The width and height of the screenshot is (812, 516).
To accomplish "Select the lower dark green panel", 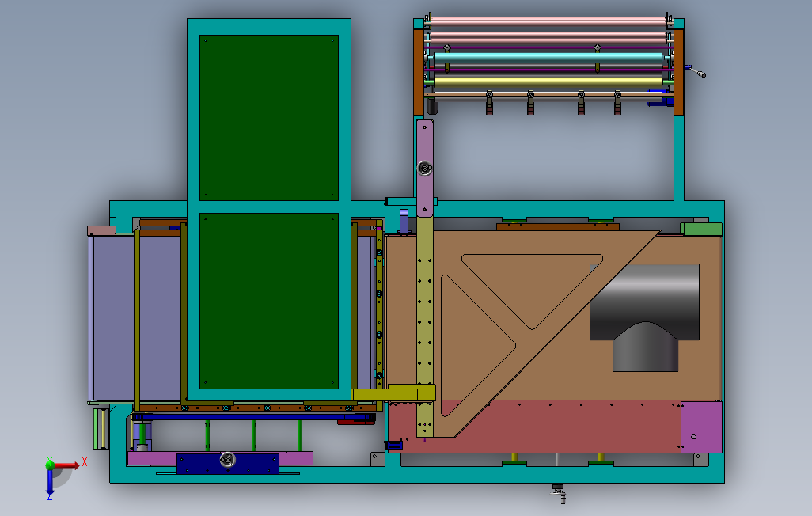I will pyautogui.click(x=269, y=301).
